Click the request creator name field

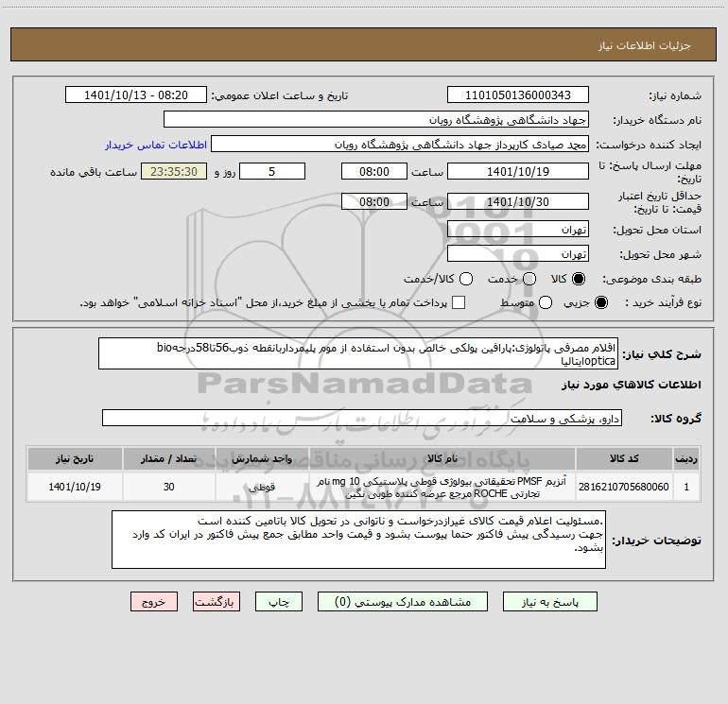(x=400, y=145)
